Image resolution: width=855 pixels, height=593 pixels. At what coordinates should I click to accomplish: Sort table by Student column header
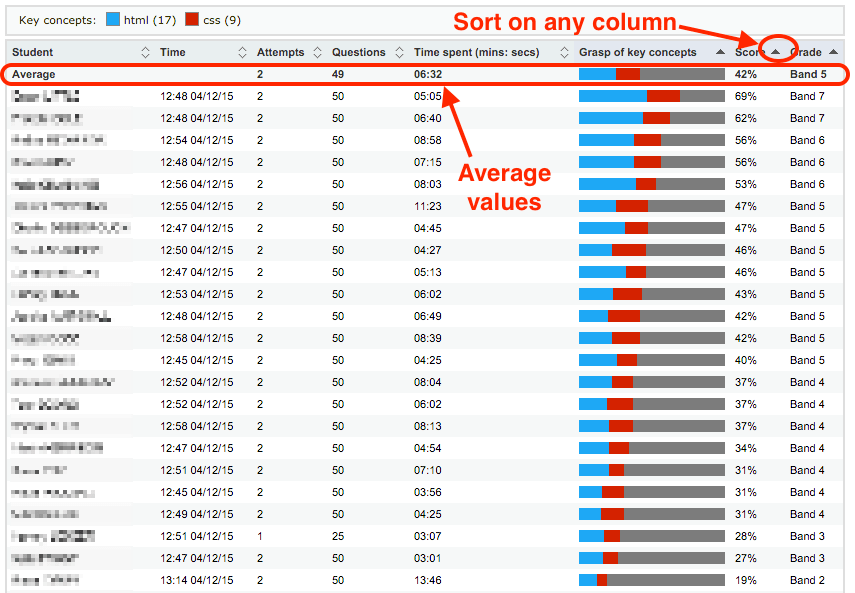pos(33,52)
